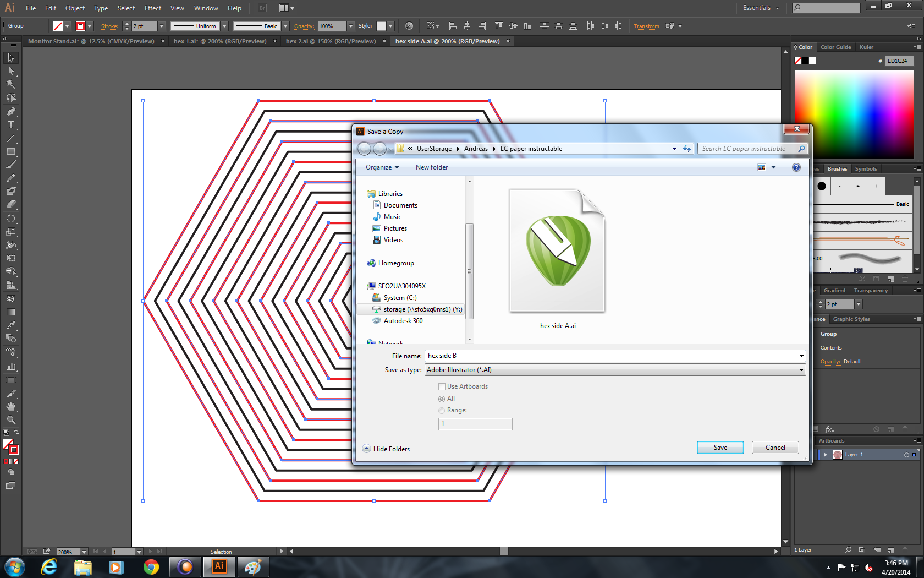Click New folder button
This screenshot has width=924, height=578.
[432, 167]
